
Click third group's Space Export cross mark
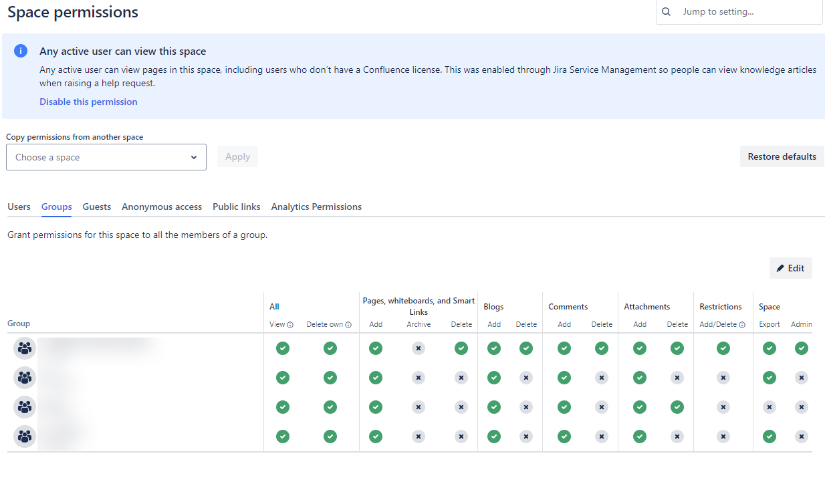click(770, 407)
